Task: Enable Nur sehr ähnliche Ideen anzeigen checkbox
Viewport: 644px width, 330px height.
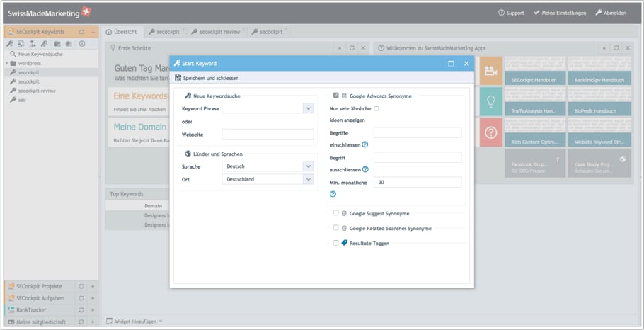Action: point(376,108)
